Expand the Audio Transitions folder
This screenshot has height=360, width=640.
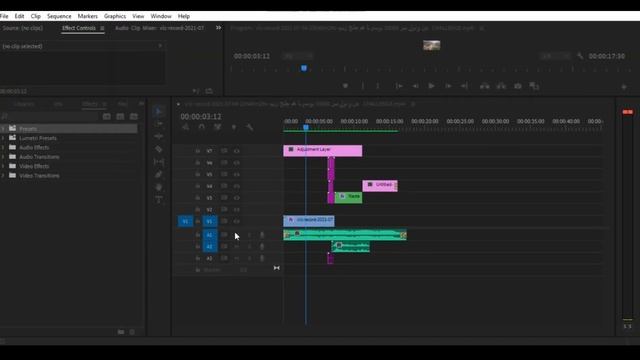pyautogui.click(x=3, y=157)
